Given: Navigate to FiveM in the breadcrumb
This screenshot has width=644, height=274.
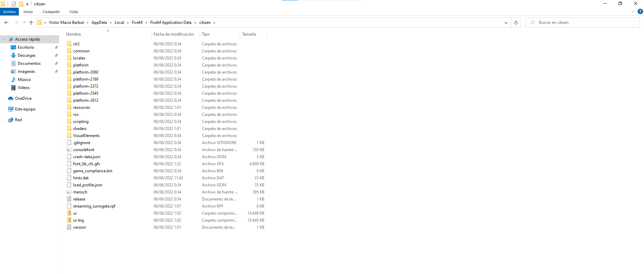Looking at the screenshot, I should point(137,22).
